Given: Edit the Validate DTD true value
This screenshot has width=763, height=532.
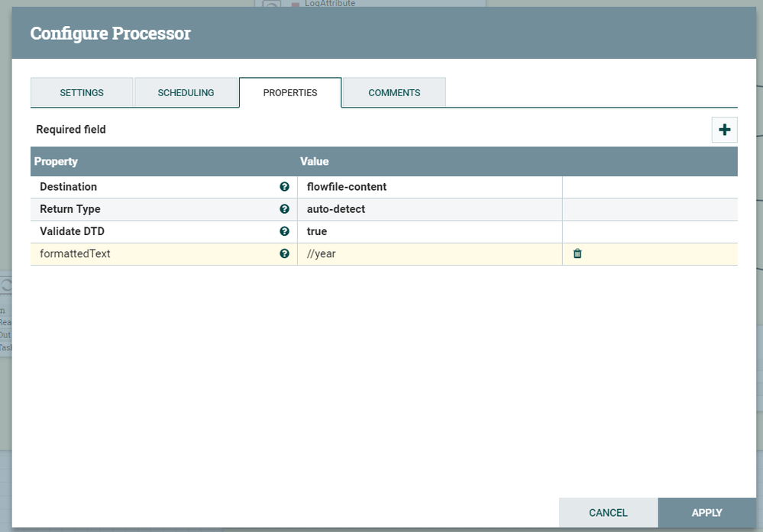Looking at the screenshot, I should tap(430, 231).
